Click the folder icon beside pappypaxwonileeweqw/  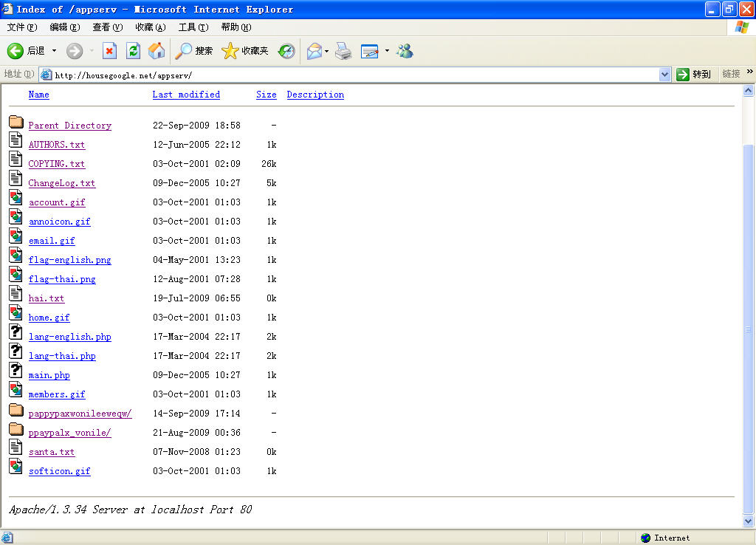pyautogui.click(x=16, y=410)
